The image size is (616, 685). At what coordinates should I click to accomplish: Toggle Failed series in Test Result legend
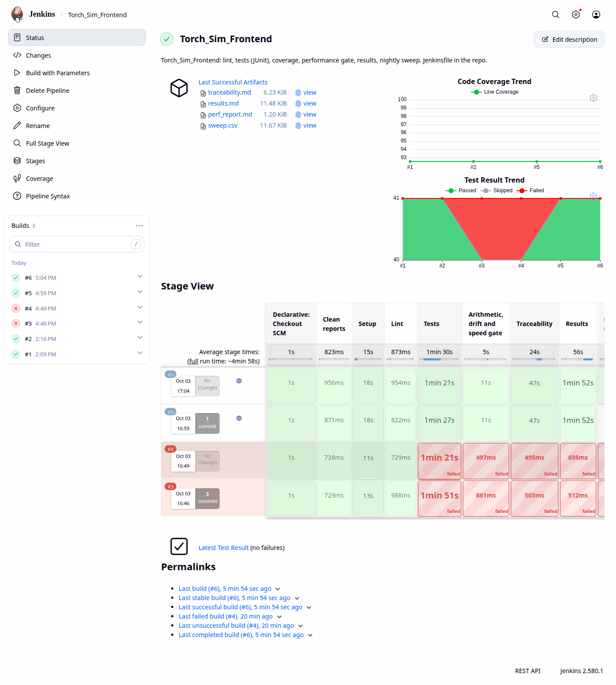[x=530, y=190]
